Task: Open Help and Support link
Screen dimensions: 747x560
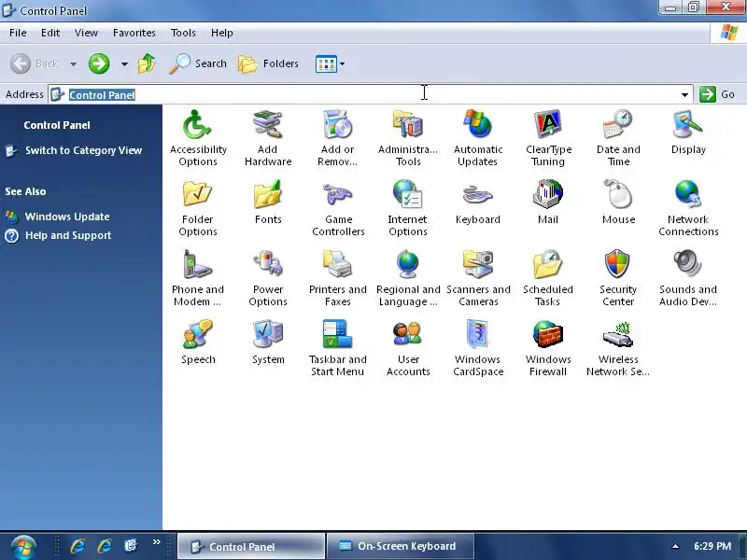Action: tap(68, 235)
